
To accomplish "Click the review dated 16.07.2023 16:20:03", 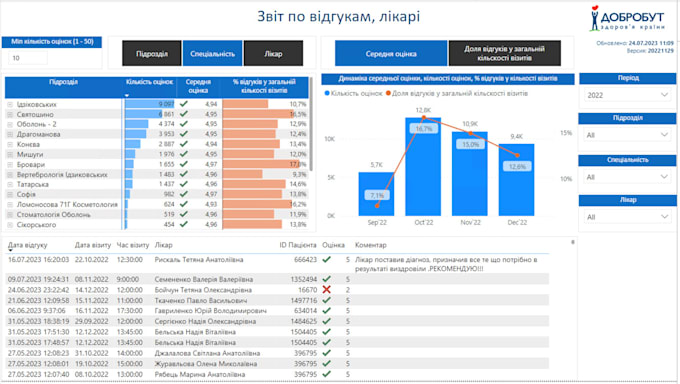I will (x=38, y=259).
